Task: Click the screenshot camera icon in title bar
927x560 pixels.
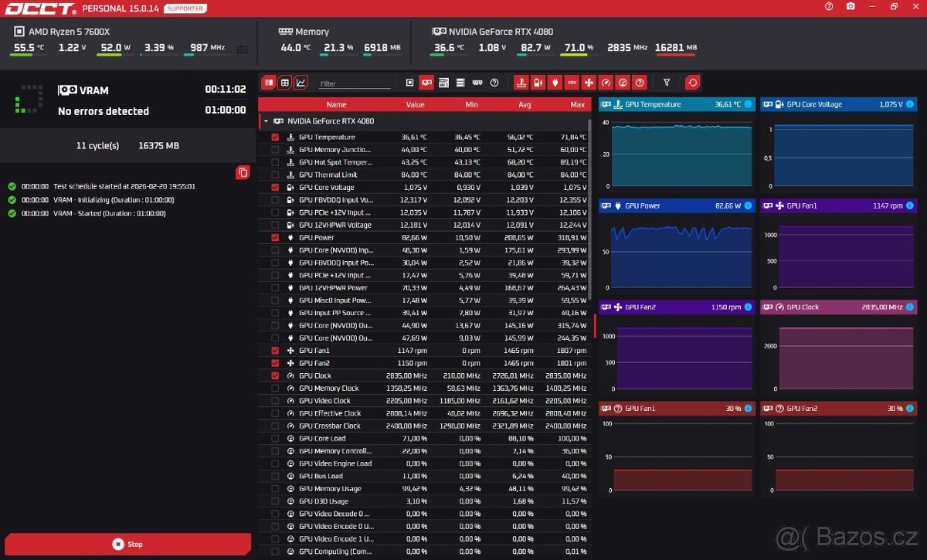Action: (851, 6)
